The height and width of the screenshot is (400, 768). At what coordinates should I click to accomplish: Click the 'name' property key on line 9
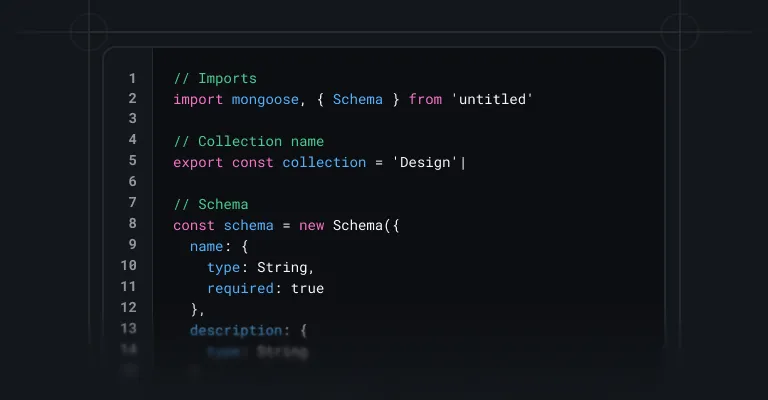(206, 246)
